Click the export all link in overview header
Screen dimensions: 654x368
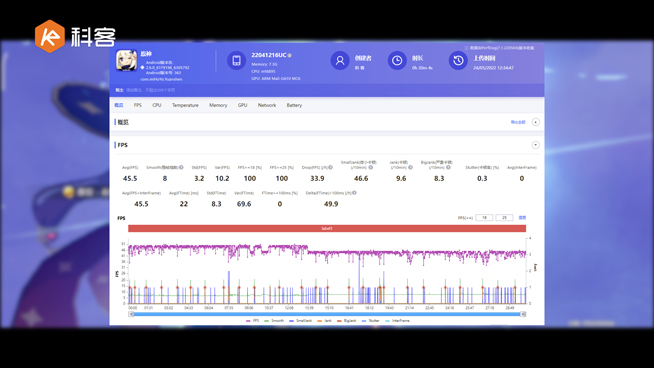click(518, 122)
